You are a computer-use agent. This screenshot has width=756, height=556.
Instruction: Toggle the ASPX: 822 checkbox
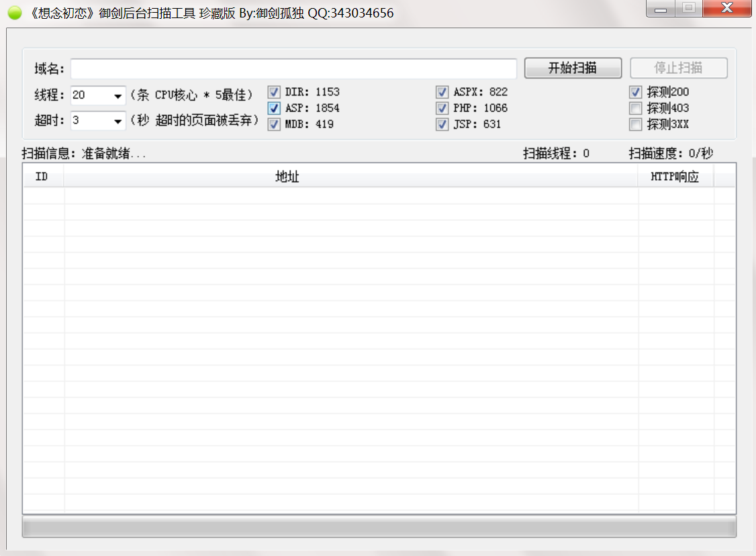click(442, 92)
